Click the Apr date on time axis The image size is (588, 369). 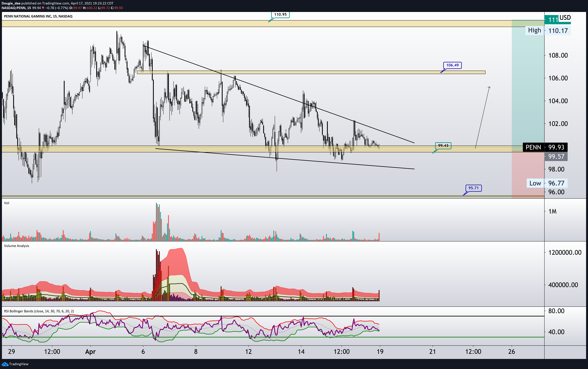(x=90, y=352)
